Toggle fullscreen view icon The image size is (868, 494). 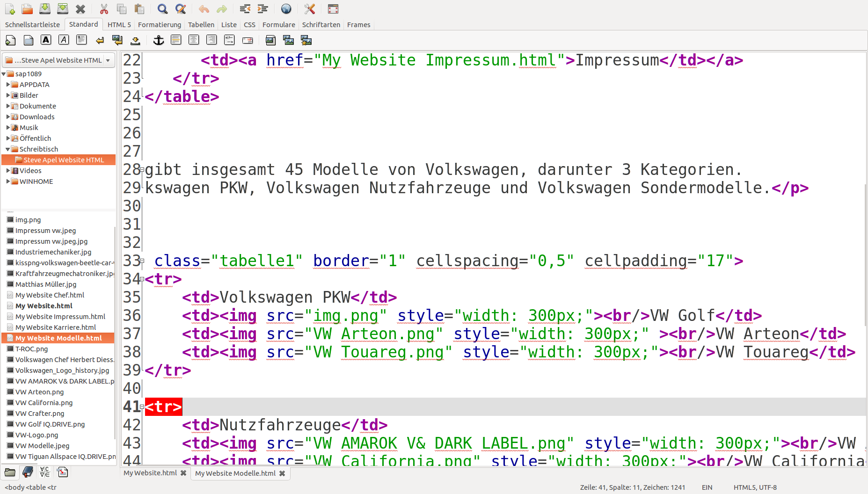(333, 9)
